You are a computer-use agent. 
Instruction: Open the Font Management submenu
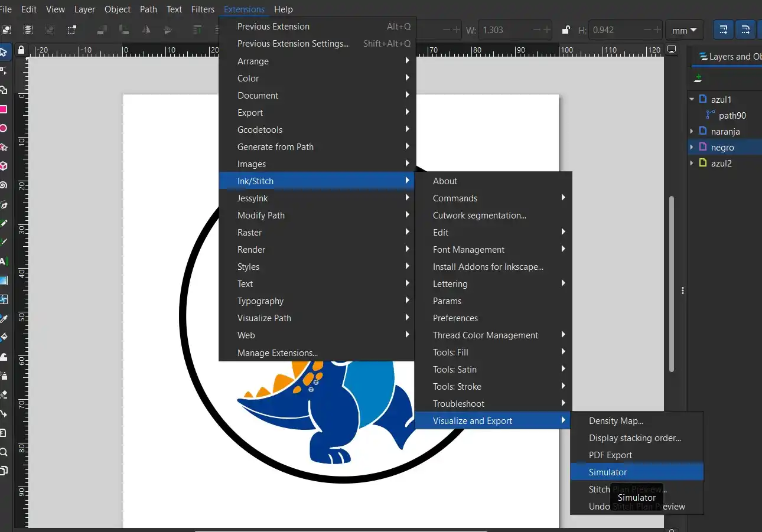(x=493, y=250)
